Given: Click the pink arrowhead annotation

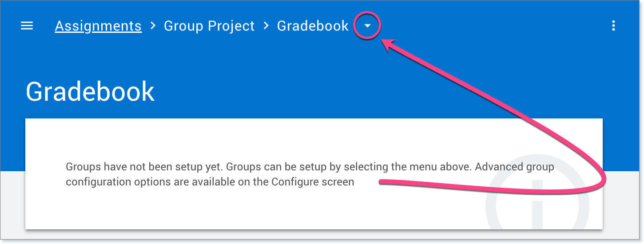Looking at the screenshot, I should click(x=390, y=45).
